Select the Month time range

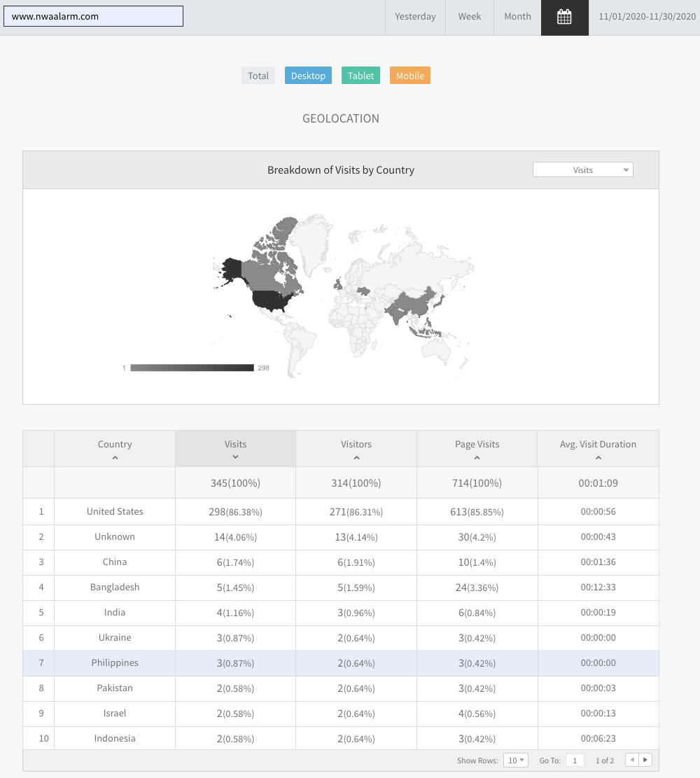click(x=517, y=16)
